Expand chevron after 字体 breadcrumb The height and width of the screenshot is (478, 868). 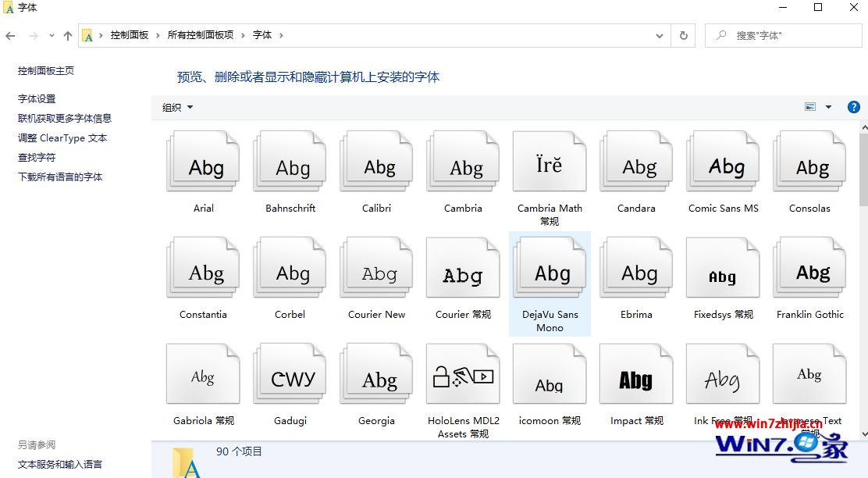click(281, 35)
